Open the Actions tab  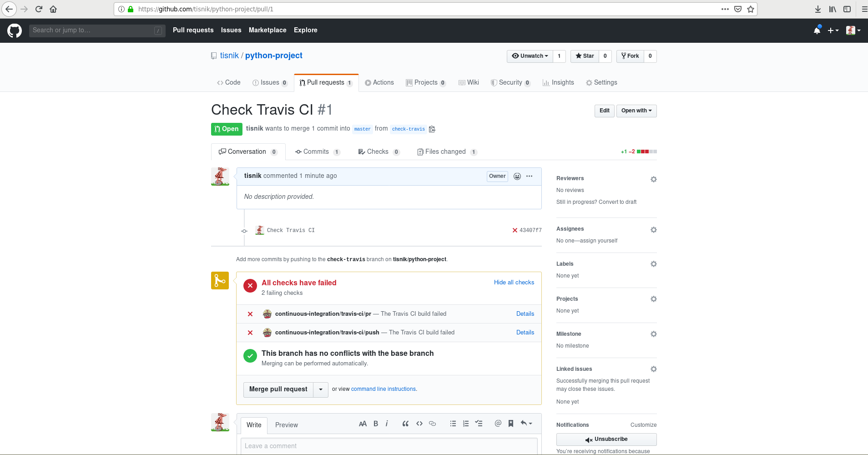pos(379,83)
